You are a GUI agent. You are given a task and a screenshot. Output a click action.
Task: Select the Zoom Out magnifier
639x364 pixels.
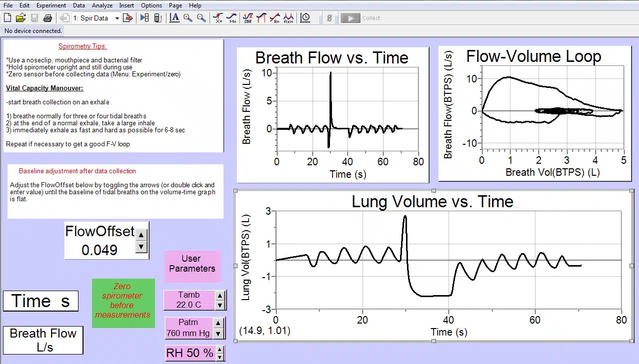pos(200,17)
